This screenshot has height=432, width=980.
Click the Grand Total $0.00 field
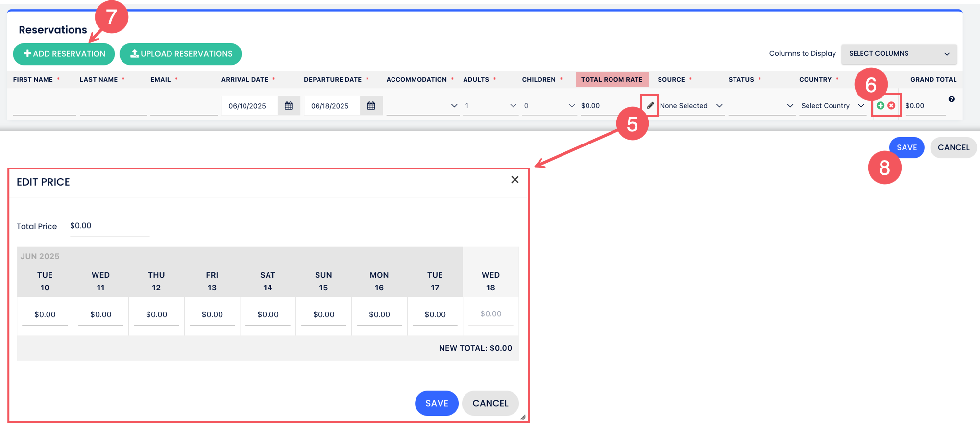pyautogui.click(x=925, y=106)
